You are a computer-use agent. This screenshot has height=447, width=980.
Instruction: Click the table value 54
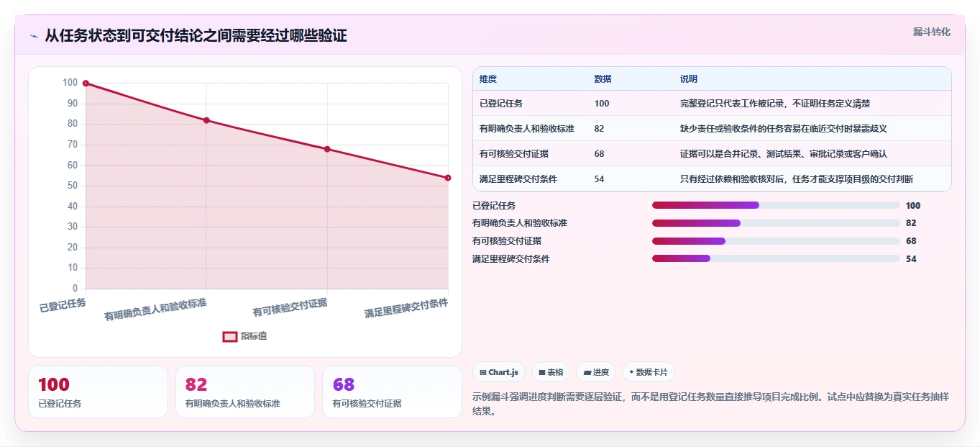tap(600, 179)
